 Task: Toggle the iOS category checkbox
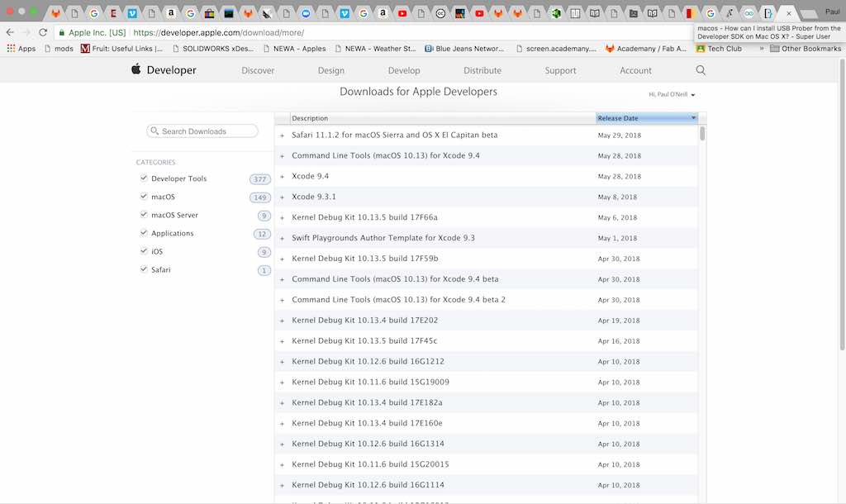pos(144,251)
